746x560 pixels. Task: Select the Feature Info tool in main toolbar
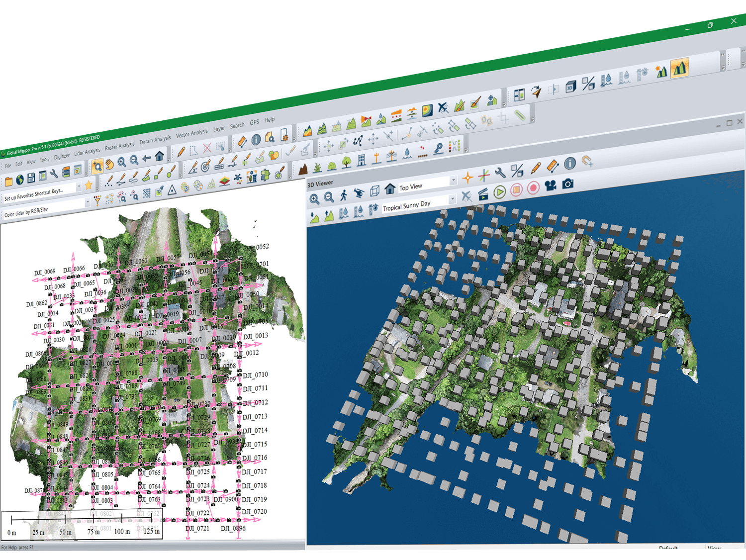point(256,139)
